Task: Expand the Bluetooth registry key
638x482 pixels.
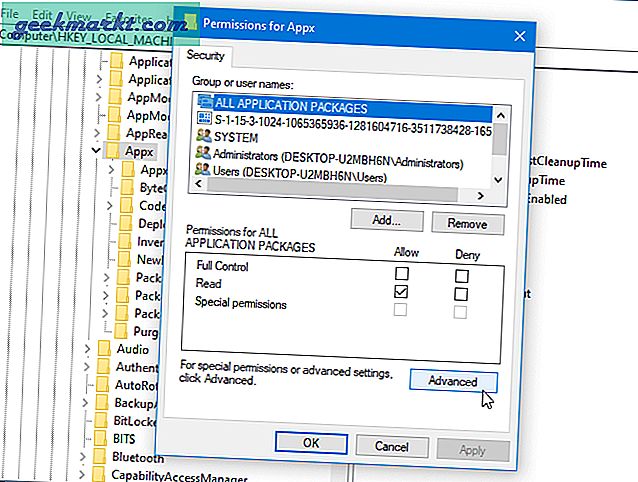Action: [87, 456]
